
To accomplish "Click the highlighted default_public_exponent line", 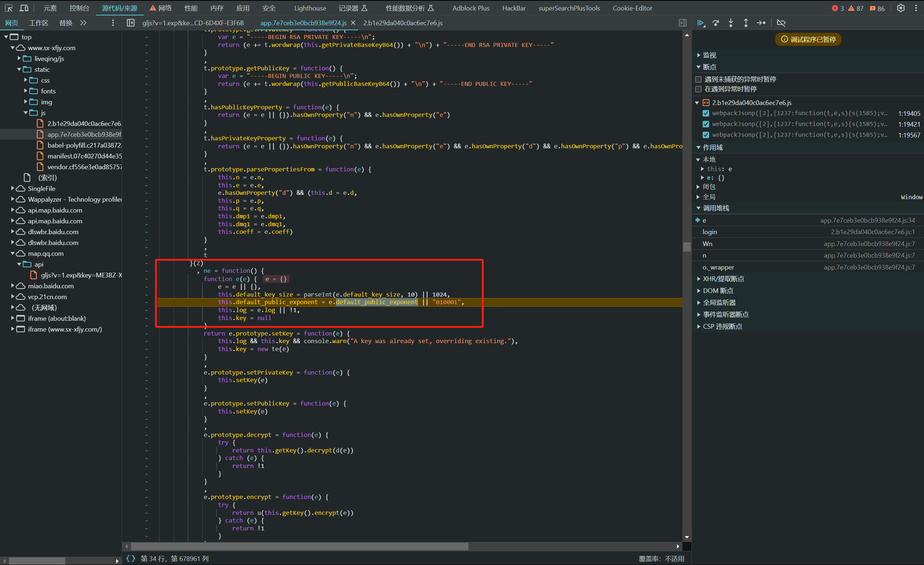I will click(420, 302).
